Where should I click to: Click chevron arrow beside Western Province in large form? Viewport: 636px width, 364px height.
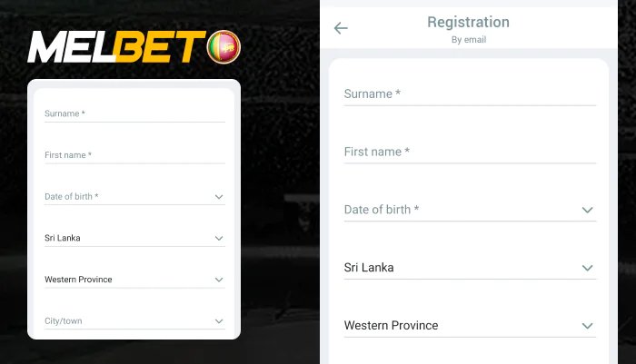(587, 326)
